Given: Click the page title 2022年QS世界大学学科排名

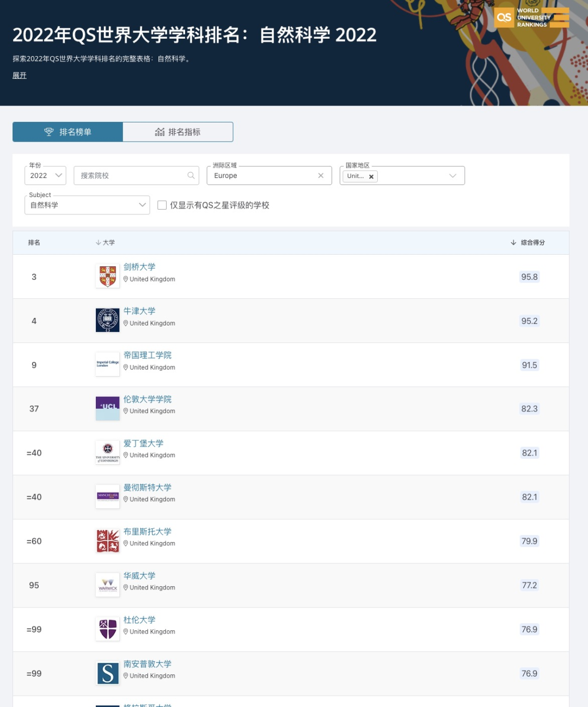Looking at the screenshot, I should click(x=195, y=35).
